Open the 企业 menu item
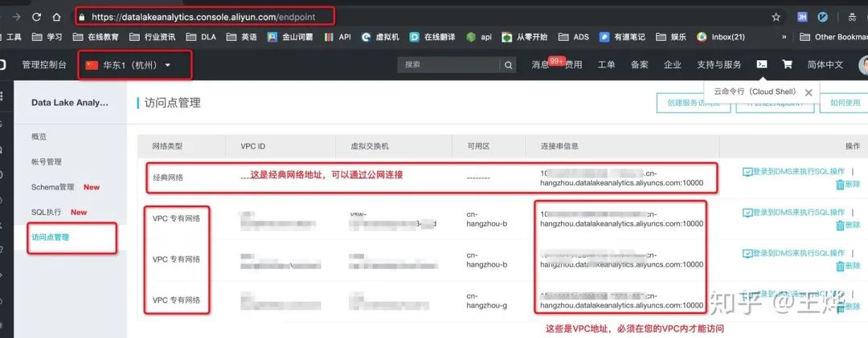This screenshot has height=338, width=868. click(673, 65)
